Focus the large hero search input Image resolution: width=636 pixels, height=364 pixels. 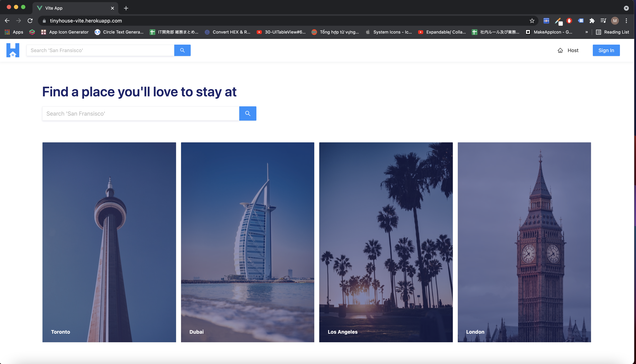click(x=141, y=113)
